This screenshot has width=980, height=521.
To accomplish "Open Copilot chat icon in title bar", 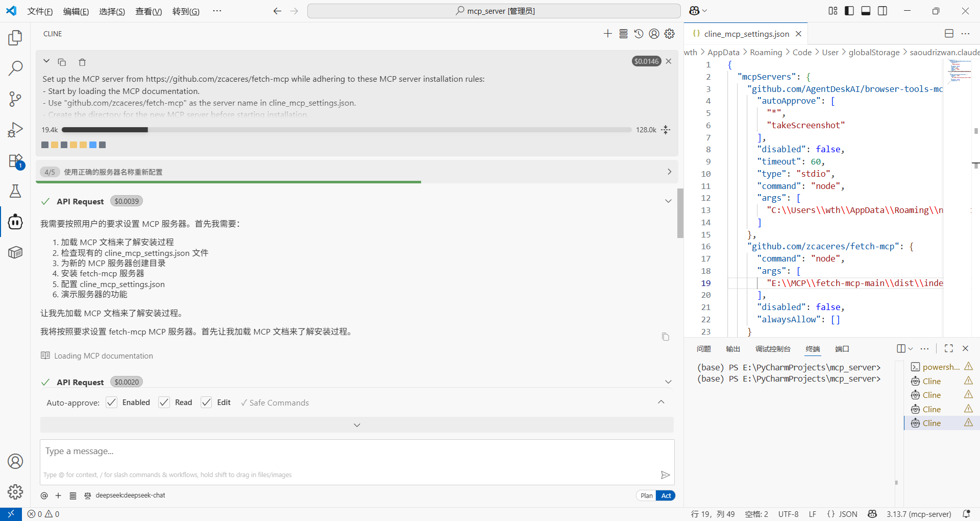I will point(694,11).
